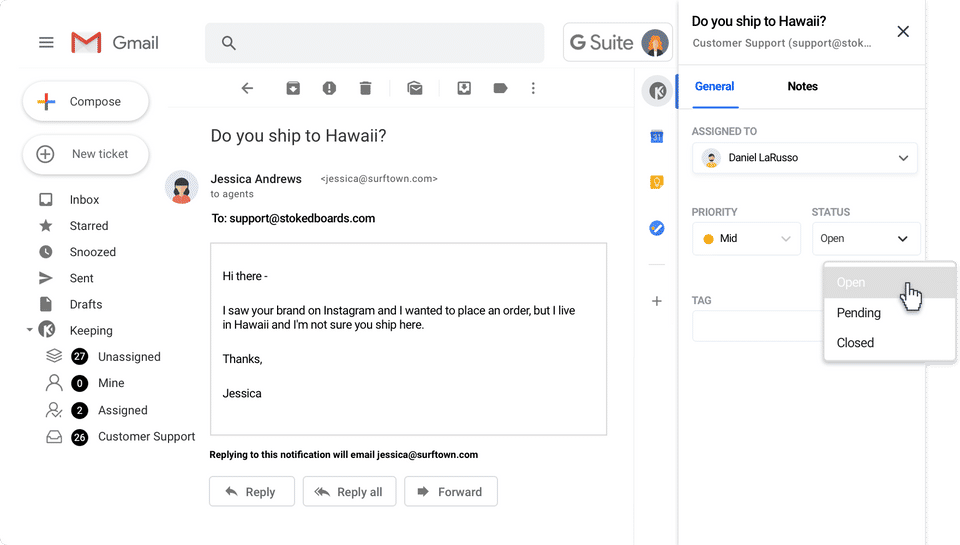
Task: Expand the Assigned To Daniel LaRusso dropdown
Action: click(x=804, y=158)
